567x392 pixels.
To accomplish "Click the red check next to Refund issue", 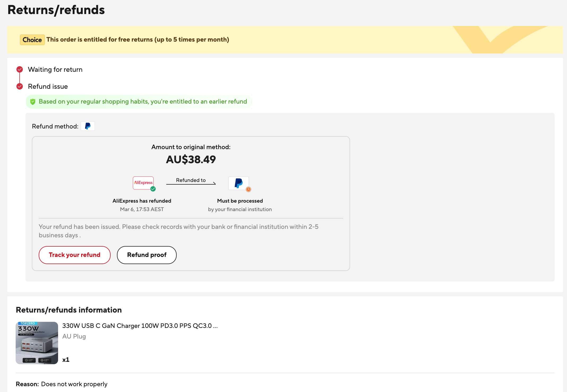I will click(20, 86).
